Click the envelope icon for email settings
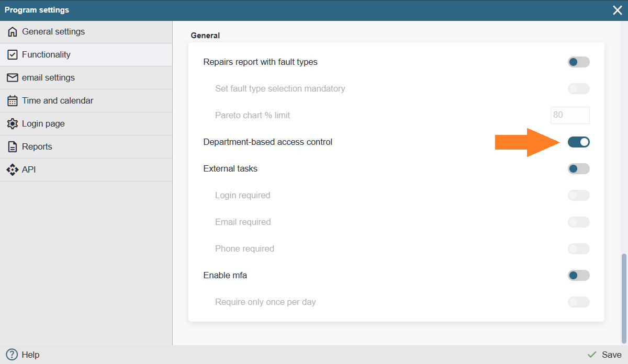The height and width of the screenshot is (364, 628). [x=13, y=78]
